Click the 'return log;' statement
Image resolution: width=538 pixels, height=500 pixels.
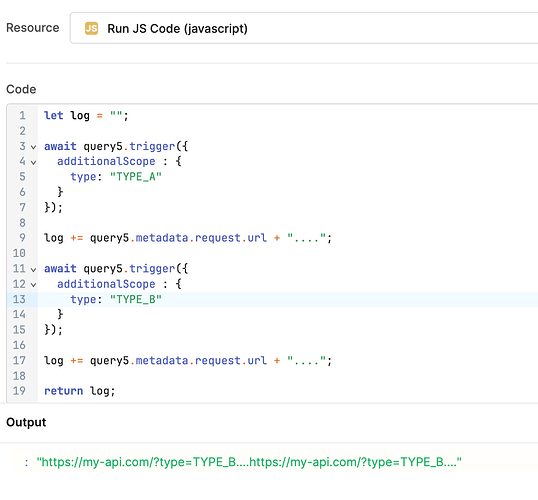(x=80, y=391)
